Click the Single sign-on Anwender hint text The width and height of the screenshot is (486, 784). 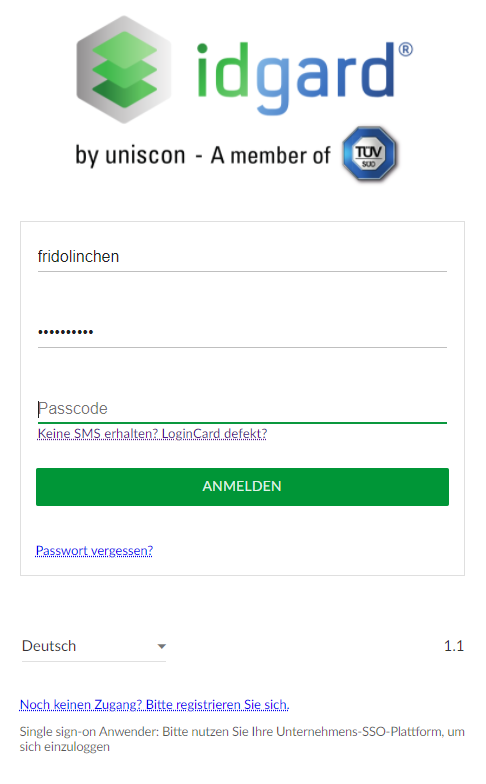click(242, 739)
